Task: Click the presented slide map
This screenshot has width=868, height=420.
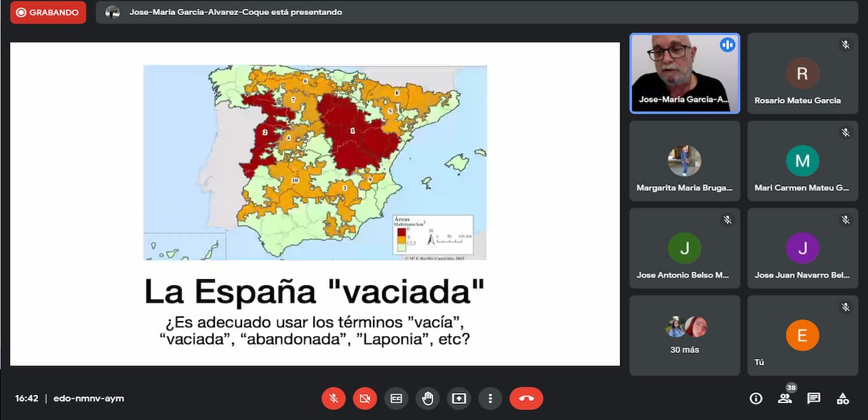Action: click(x=315, y=163)
